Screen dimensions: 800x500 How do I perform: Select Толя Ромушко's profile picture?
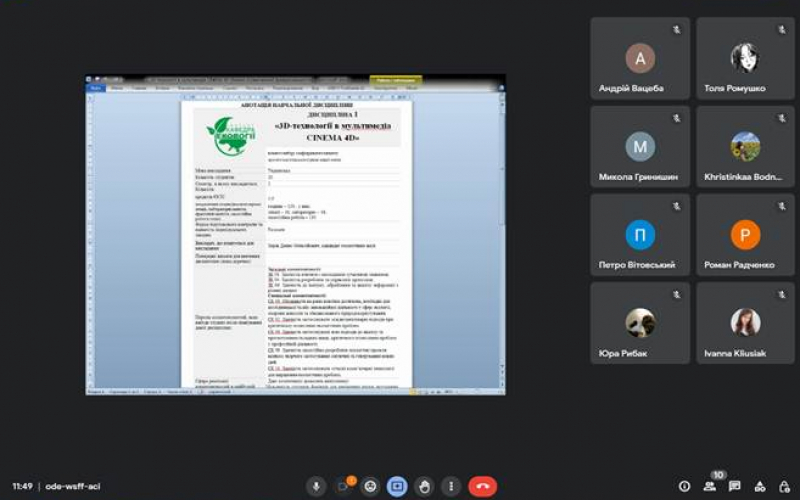click(x=745, y=58)
